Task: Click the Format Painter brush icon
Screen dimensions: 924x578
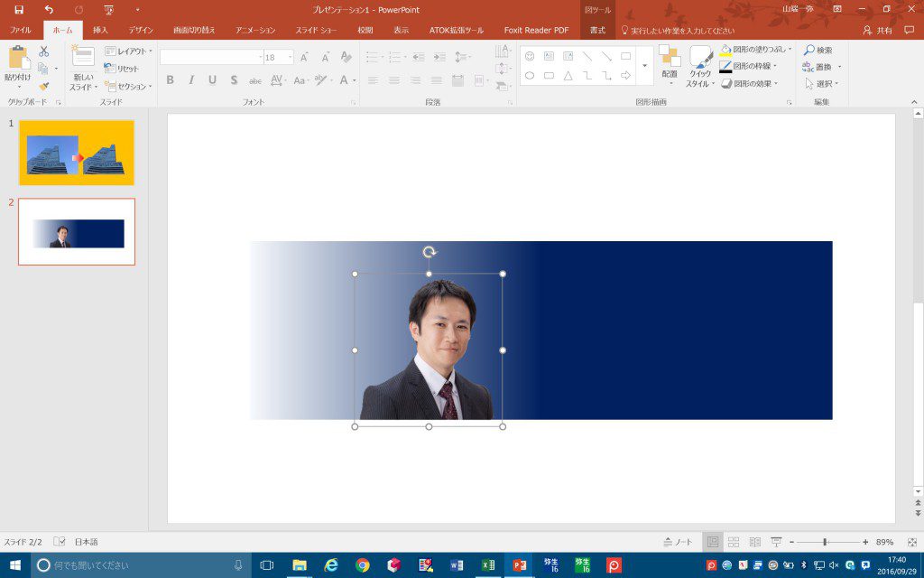Action: coord(43,86)
